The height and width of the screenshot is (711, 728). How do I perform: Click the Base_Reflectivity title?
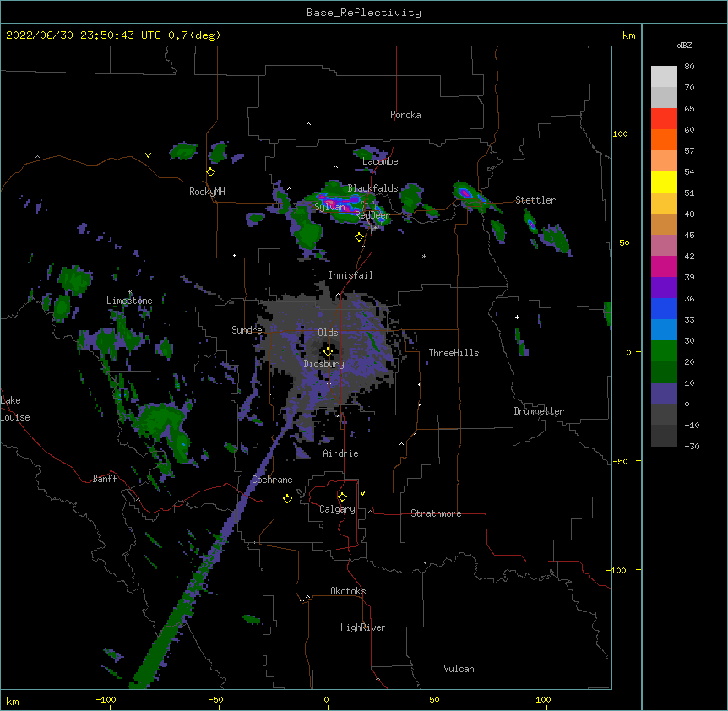tap(364, 13)
